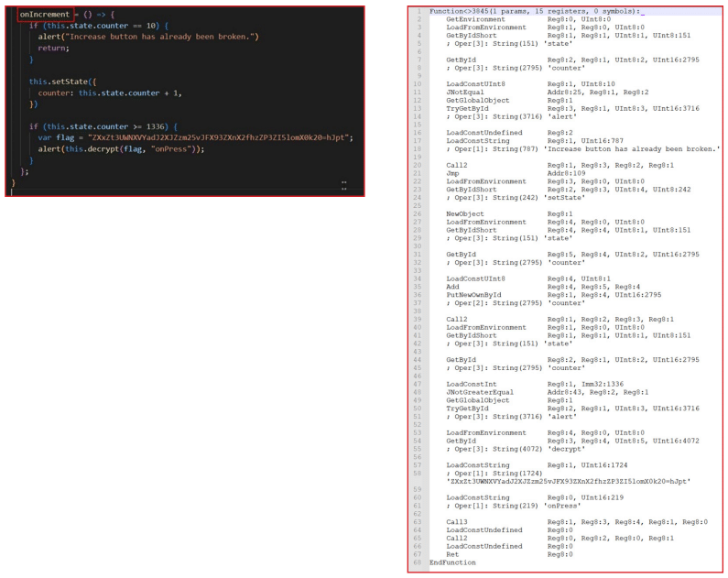Click the 'Jmp Addr8:109' instruction
728x578 pixels.
[x=516, y=173]
